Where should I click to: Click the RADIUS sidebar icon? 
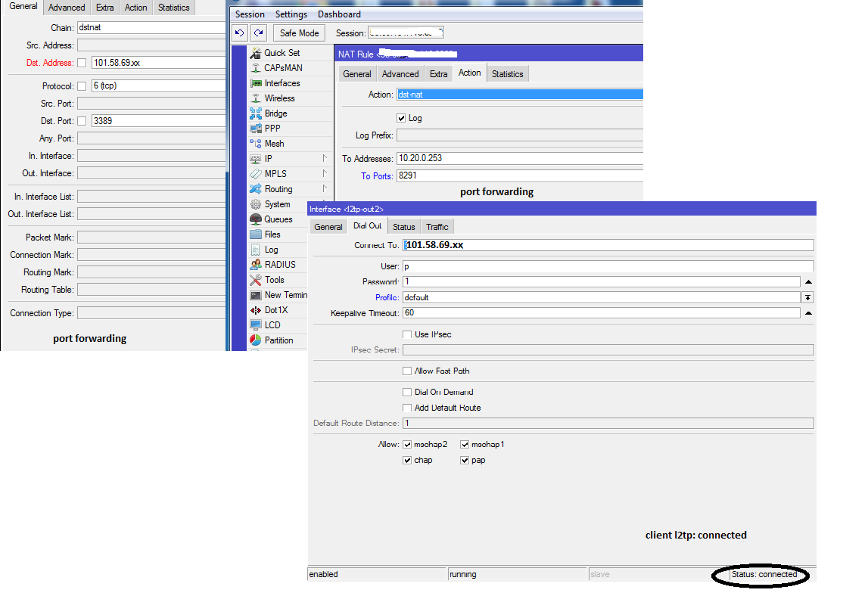[x=255, y=265]
